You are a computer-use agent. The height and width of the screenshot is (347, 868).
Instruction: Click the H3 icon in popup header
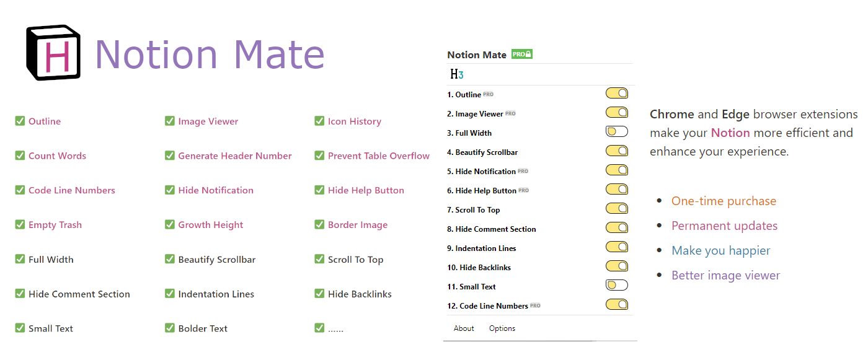pyautogui.click(x=457, y=74)
